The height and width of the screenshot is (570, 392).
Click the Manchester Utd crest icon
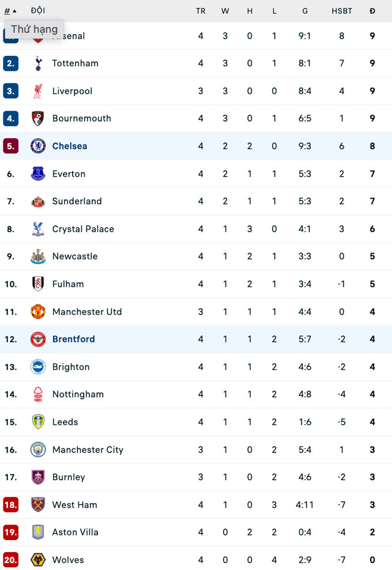[38, 312]
